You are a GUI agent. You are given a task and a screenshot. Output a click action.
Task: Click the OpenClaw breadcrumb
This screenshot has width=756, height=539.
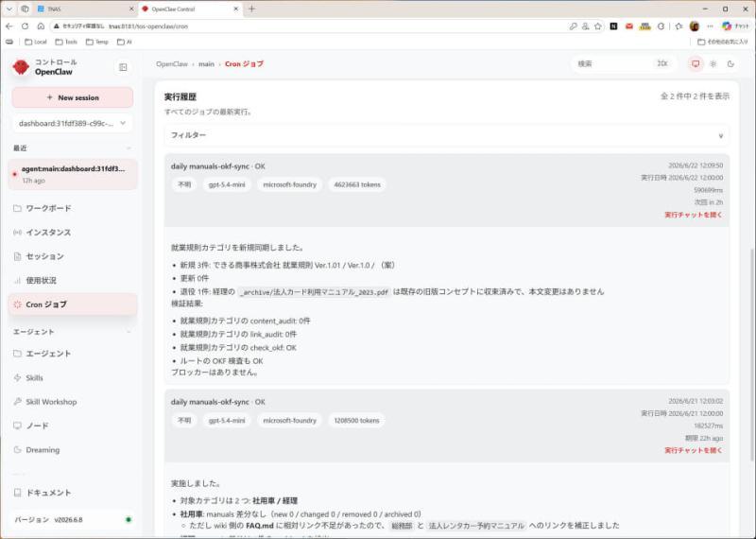172,63
